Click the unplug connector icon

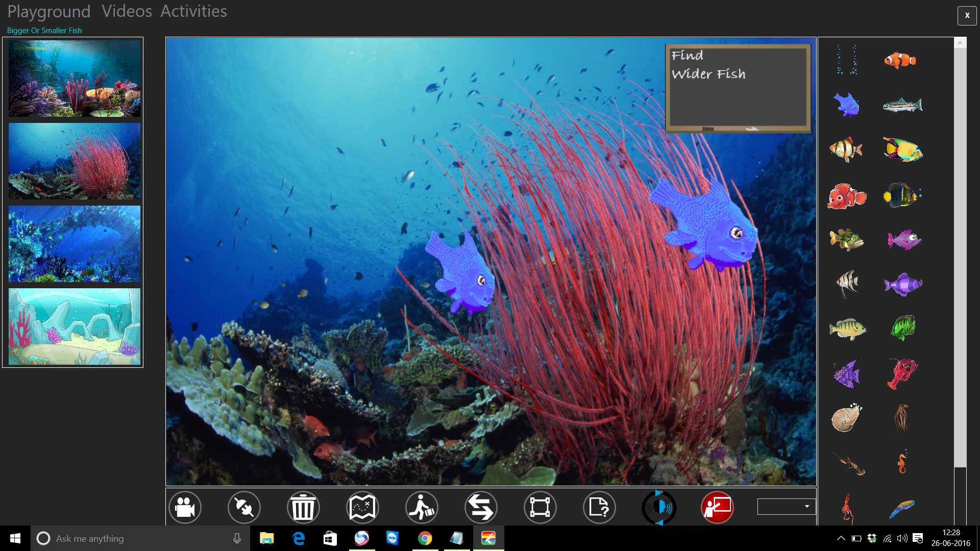(244, 507)
